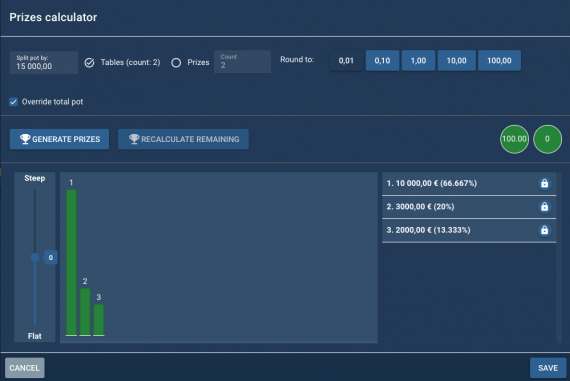Viewport: 570px width, 381px height.
Task: Set rounding to 10,00
Action: 456,61
